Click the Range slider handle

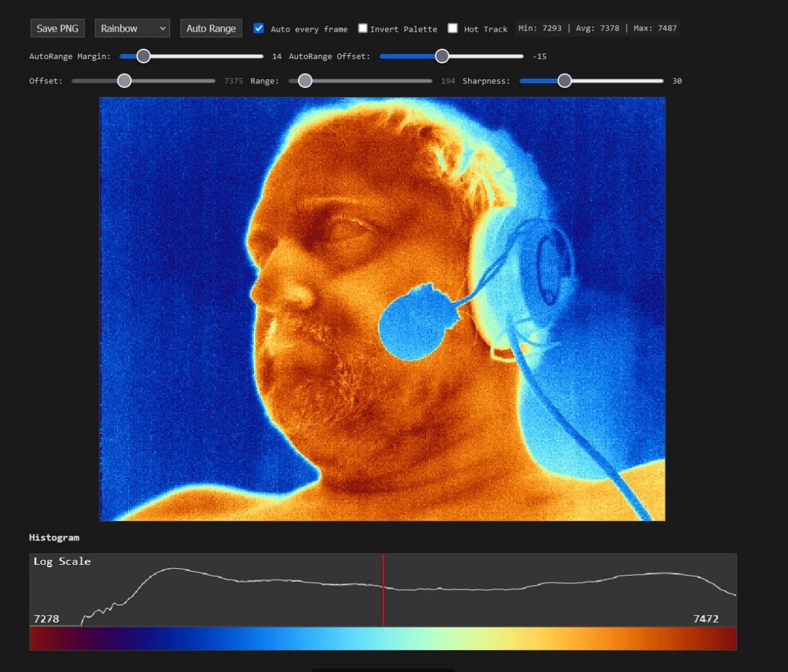(x=305, y=81)
